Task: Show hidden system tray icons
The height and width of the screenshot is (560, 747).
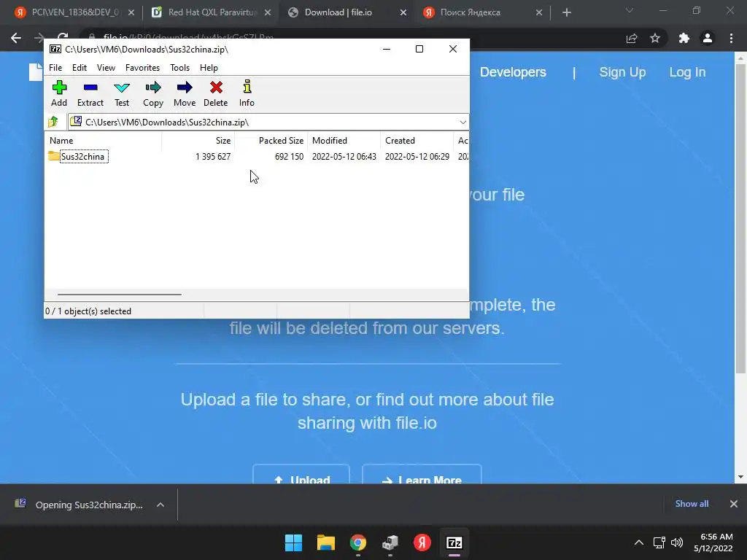Action: (639, 542)
